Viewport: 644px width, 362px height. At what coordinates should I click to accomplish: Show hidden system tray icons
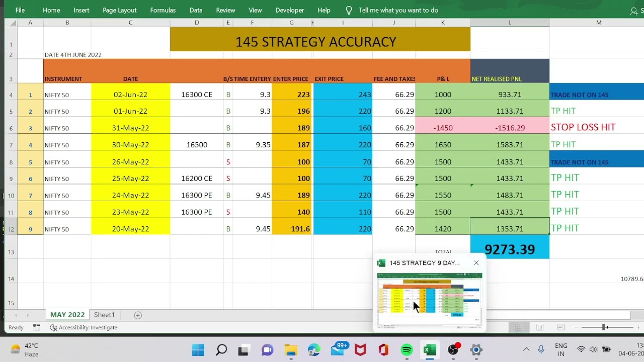tap(526, 349)
